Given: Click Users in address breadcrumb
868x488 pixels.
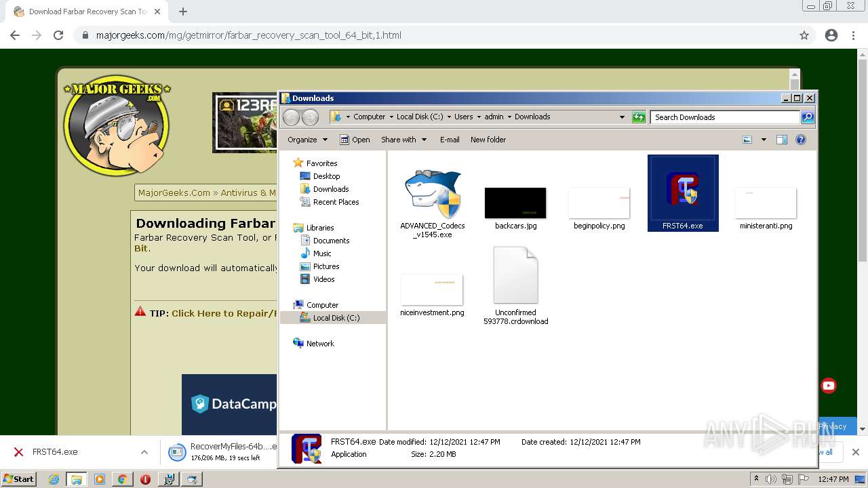Looking at the screenshot, I should (x=464, y=117).
